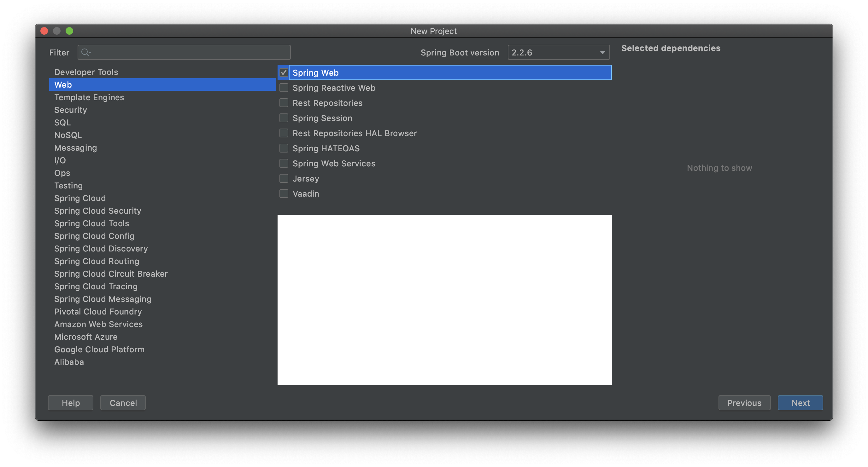
Task: Open the Spring Boot version dropdown arrow
Action: coord(602,53)
